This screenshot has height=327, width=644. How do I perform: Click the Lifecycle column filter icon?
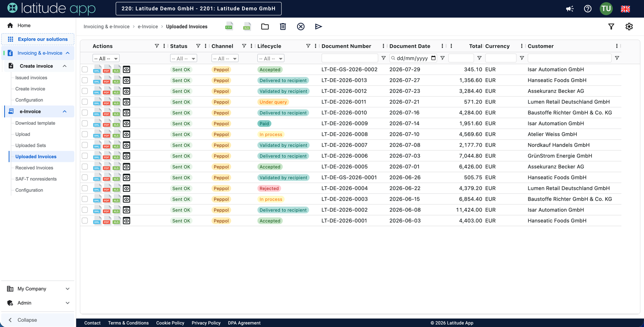308,46
